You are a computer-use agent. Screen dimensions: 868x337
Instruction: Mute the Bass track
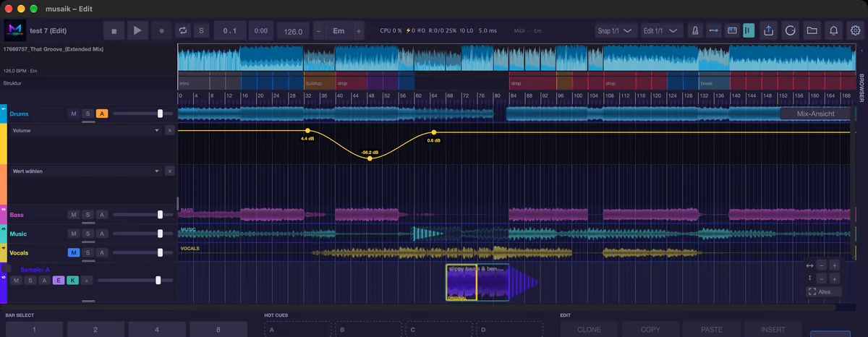[x=73, y=214]
